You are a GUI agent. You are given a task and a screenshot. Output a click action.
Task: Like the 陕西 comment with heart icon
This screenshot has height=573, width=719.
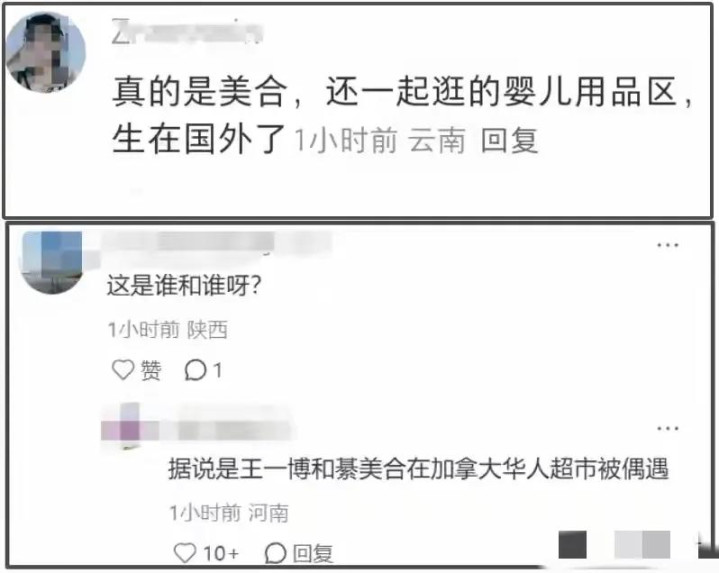pyautogui.click(x=123, y=369)
